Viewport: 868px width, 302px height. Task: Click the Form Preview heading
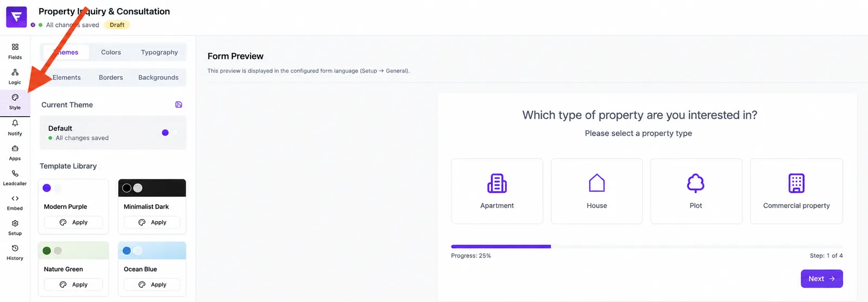235,56
